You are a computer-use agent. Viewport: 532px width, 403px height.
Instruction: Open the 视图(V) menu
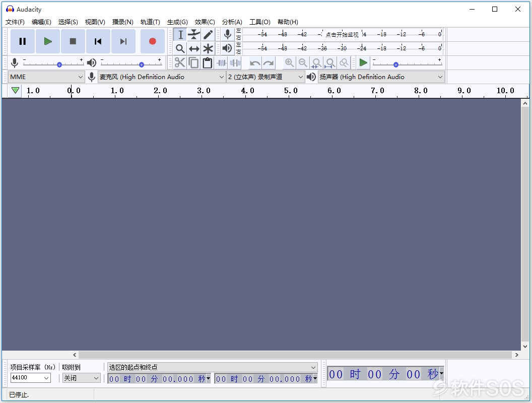[x=95, y=22]
